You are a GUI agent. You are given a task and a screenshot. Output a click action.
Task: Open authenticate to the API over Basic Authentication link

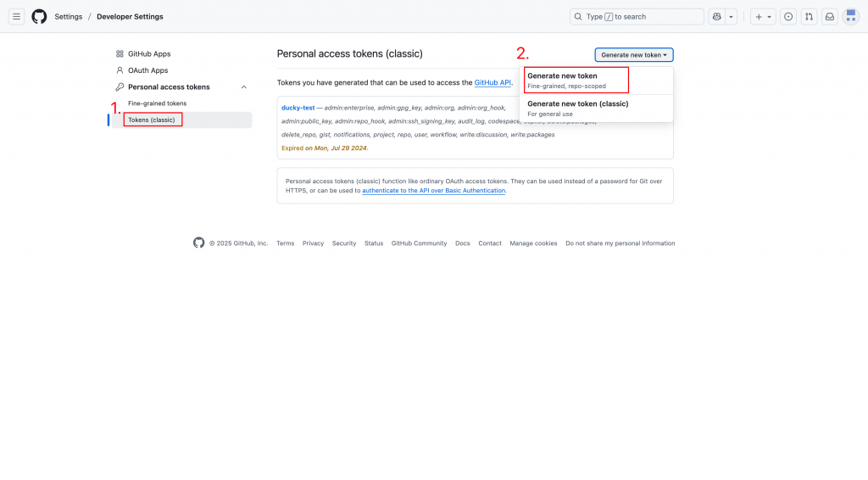(433, 191)
